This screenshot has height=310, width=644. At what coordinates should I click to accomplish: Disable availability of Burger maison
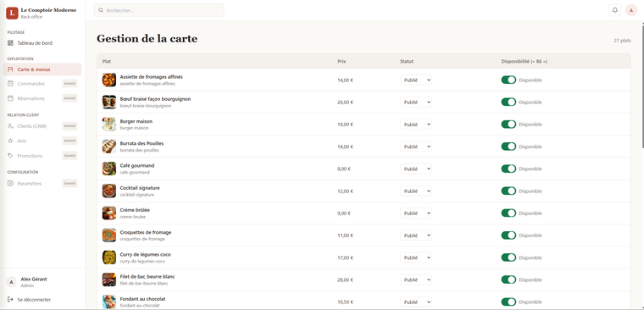coord(508,125)
